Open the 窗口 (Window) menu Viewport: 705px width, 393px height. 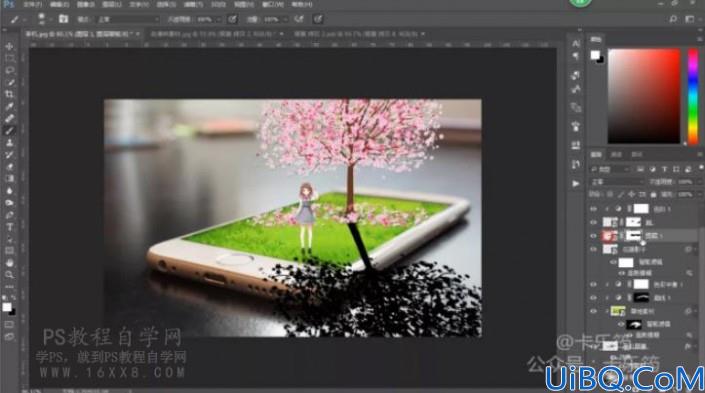[273, 4]
